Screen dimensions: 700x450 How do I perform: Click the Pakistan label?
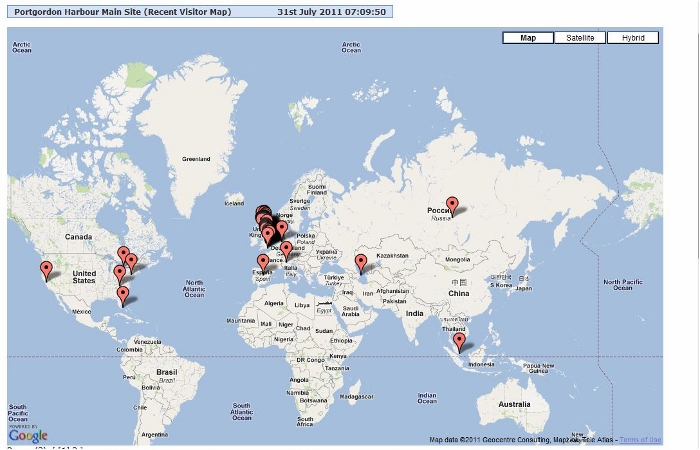pos(394,301)
